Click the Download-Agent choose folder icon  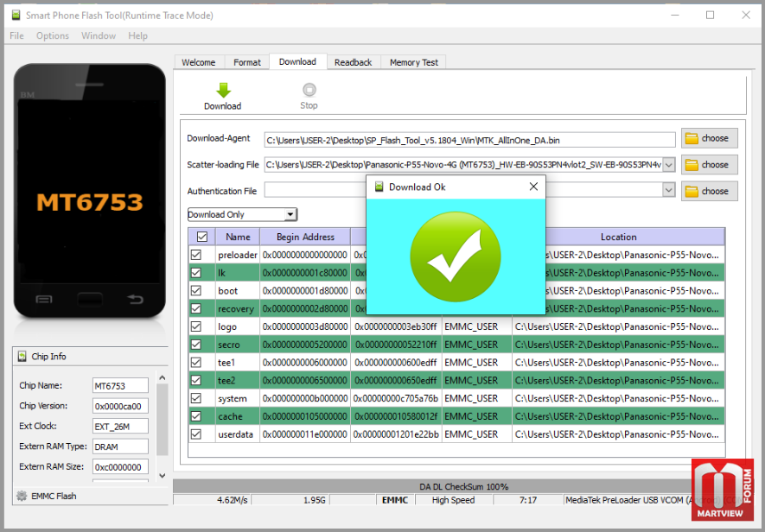pyautogui.click(x=692, y=138)
